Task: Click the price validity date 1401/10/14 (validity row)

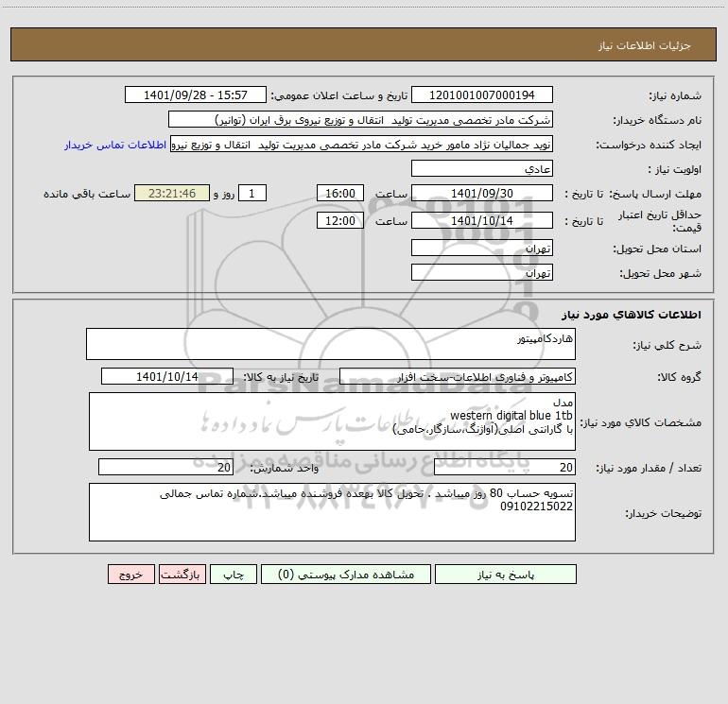Action: coord(482,220)
